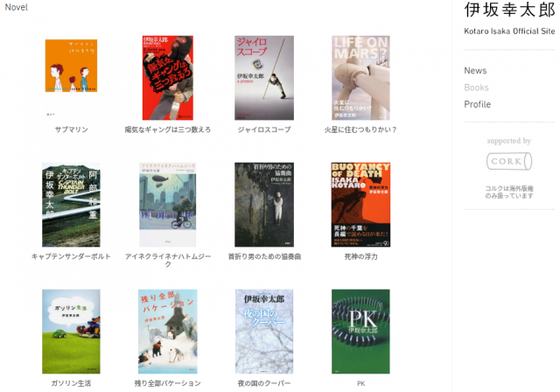Open the サブマリン book cover
This screenshot has height=392, width=560.
coord(71,78)
